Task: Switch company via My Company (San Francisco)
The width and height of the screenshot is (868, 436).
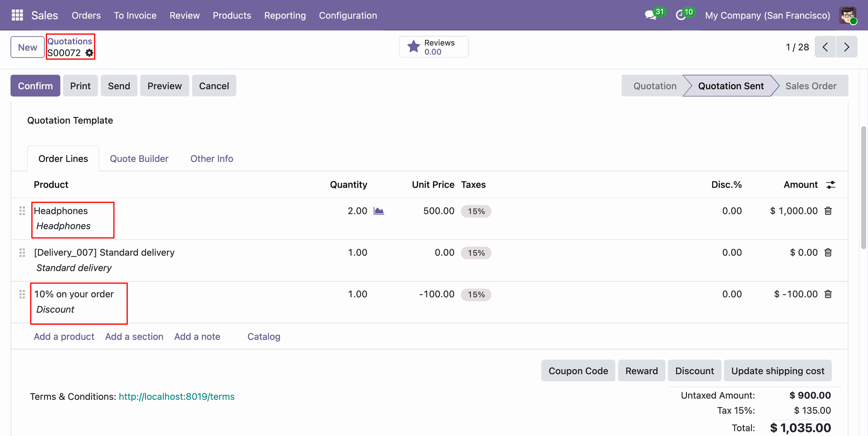Action: [x=768, y=15]
